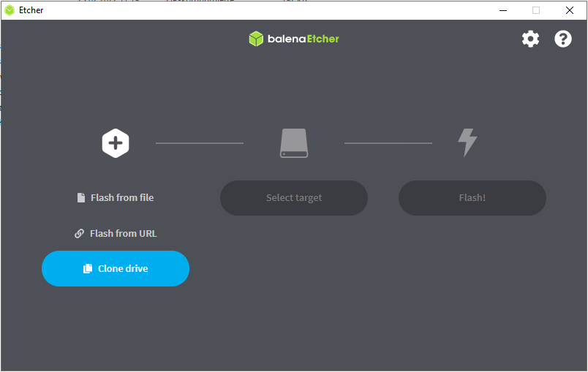Click the plus hexagon source icon
The image size is (588, 372).
(x=116, y=143)
